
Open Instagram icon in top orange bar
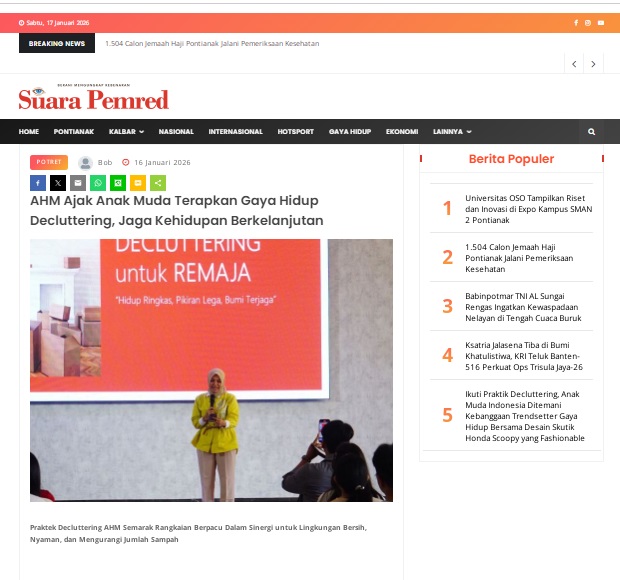[588, 23]
